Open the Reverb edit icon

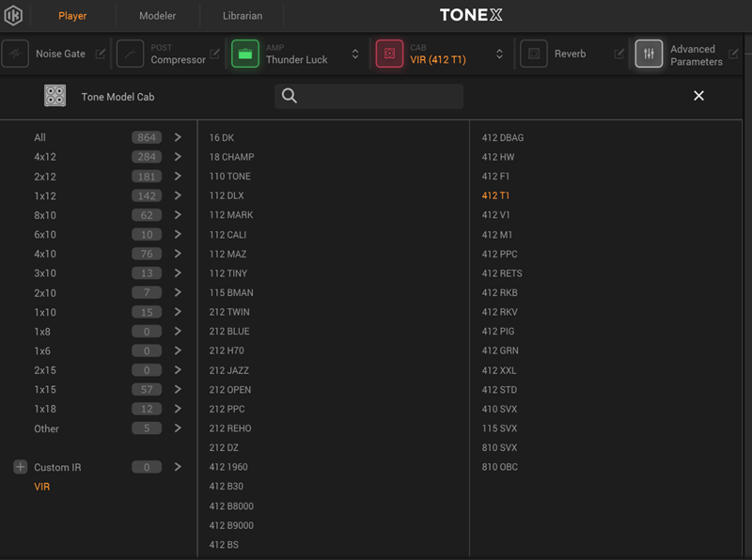(x=619, y=54)
